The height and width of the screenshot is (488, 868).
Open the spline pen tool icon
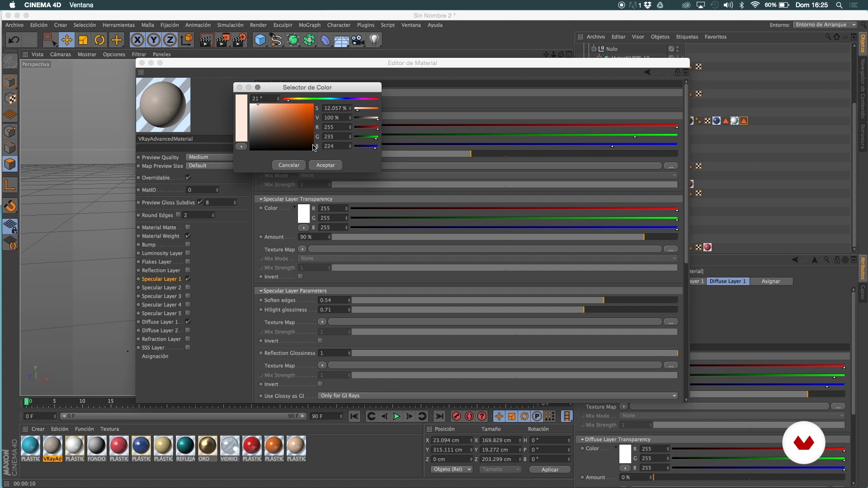pos(276,40)
